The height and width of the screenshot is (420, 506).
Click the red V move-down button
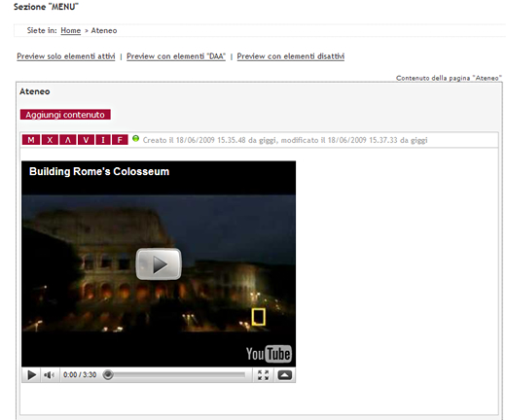tap(86, 140)
